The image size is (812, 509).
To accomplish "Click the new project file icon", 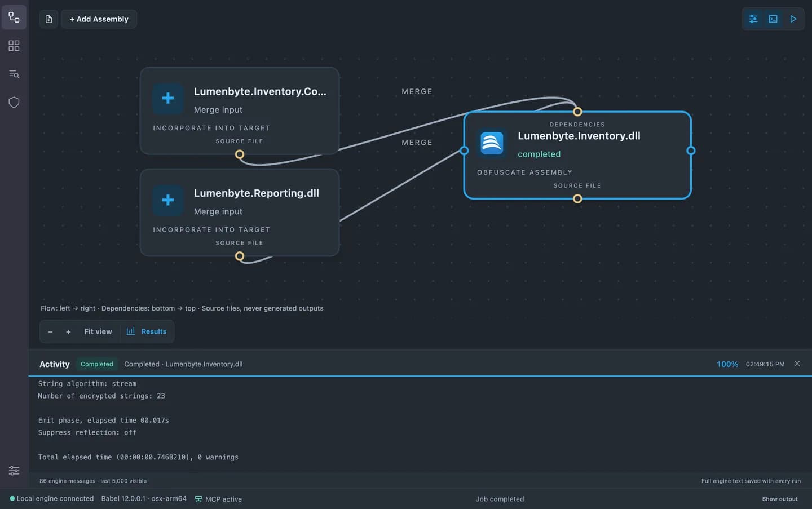I will pos(48,19).
